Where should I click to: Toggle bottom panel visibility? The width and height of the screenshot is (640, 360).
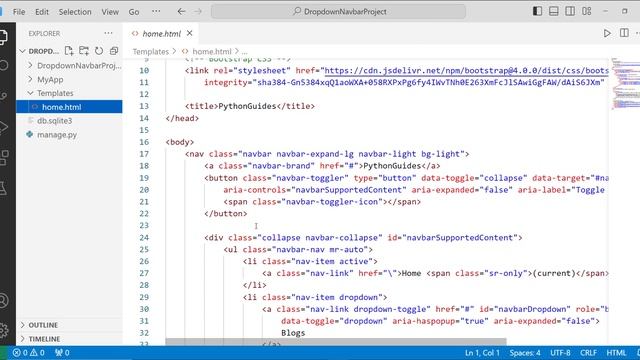554,11
